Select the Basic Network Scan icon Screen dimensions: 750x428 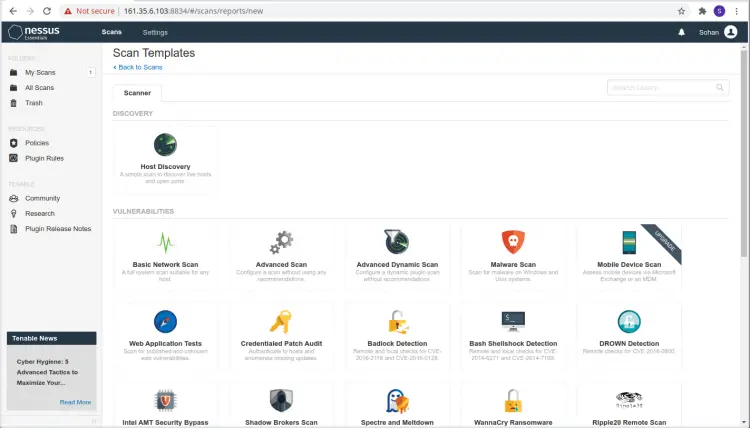[165, 241]
